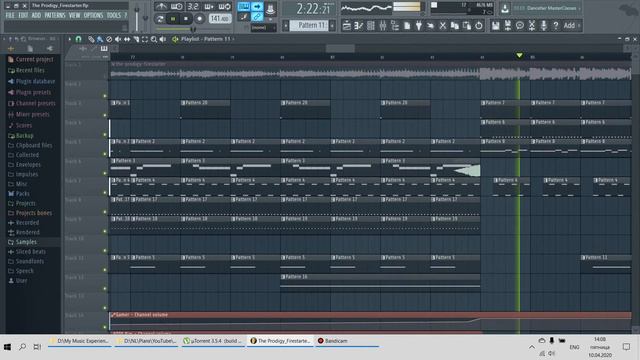Stop playback with the stop button

[x=186, y=19]
